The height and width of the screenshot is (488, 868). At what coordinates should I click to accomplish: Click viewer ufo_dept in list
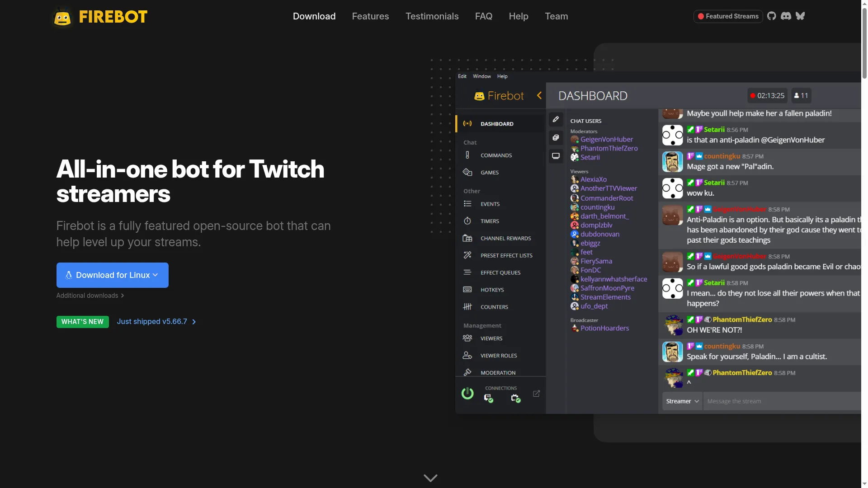(594, 306)
